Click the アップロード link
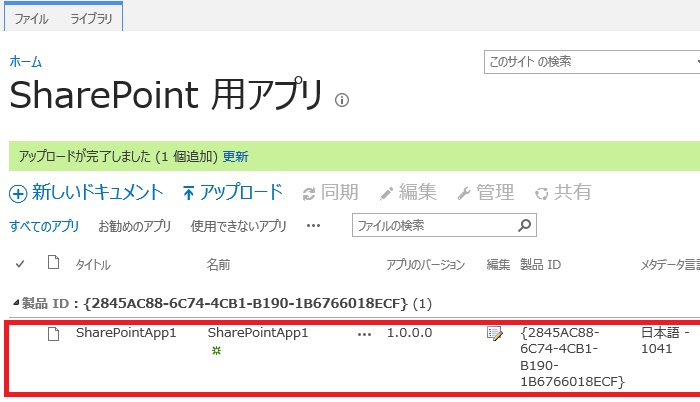700x402 pixels. (241, 193)
